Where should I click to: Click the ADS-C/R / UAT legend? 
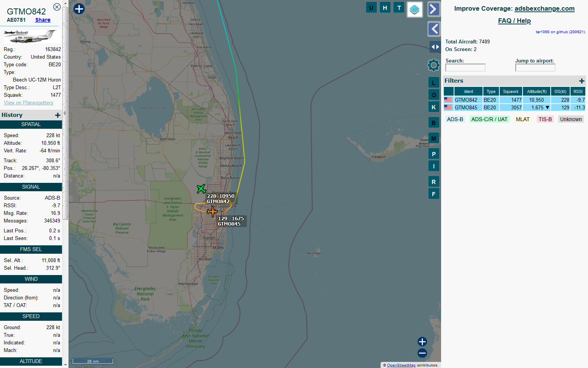(489, 119)
